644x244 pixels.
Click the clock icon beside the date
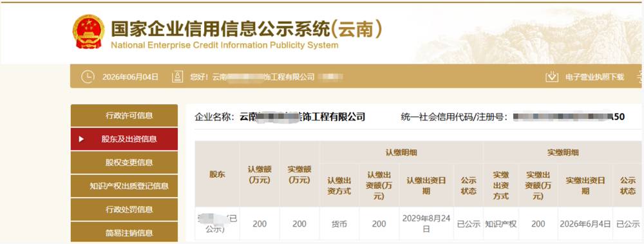point(88,77)
